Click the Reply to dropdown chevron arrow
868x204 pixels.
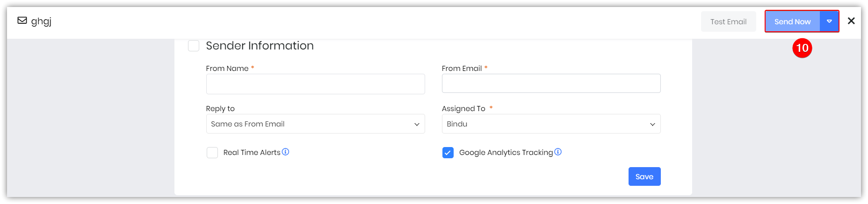pyautogui.click(x=417, y=124)
